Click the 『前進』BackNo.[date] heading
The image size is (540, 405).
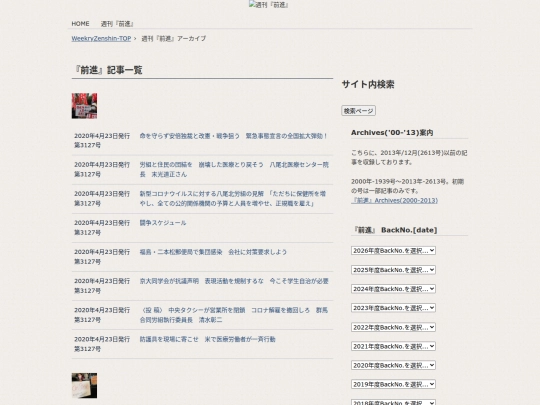[394, 230]
